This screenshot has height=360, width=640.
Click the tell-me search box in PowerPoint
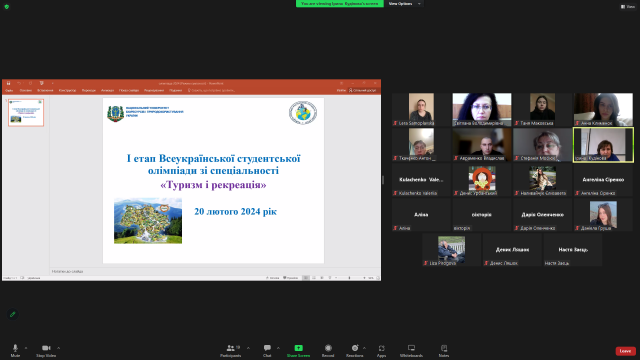coord(211,90)
